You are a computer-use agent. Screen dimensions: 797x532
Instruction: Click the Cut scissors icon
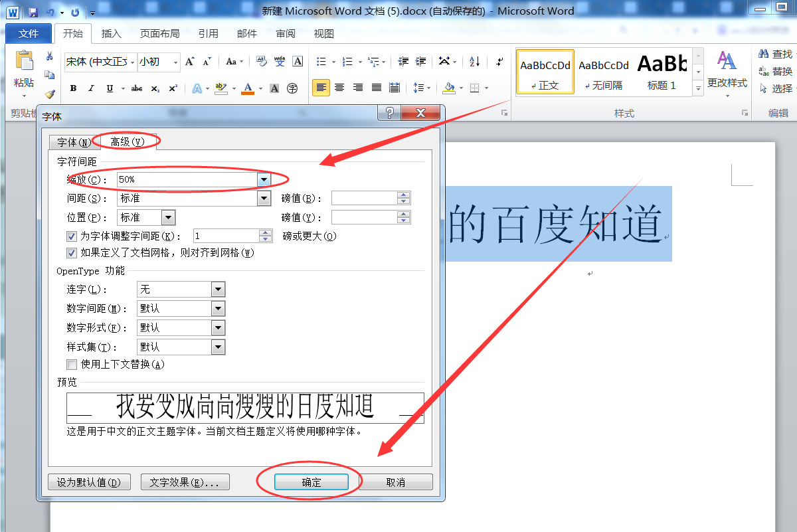[49, 56]
